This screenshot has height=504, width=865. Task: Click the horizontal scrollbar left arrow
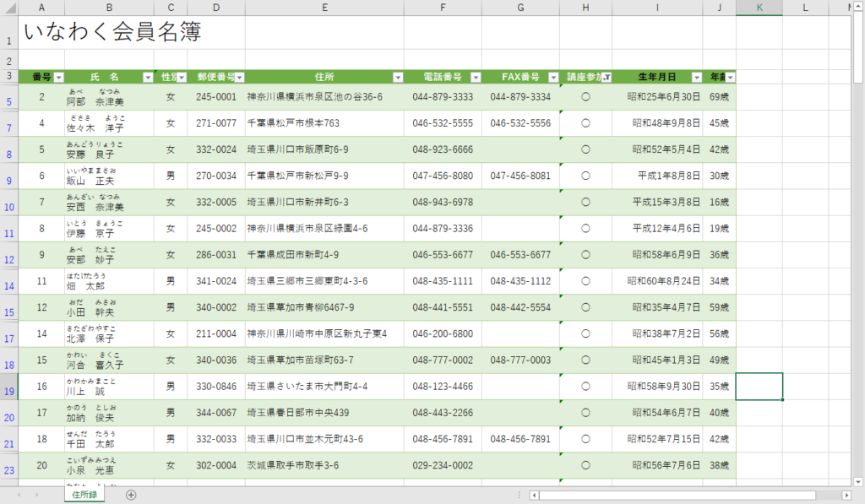[534, 495]
